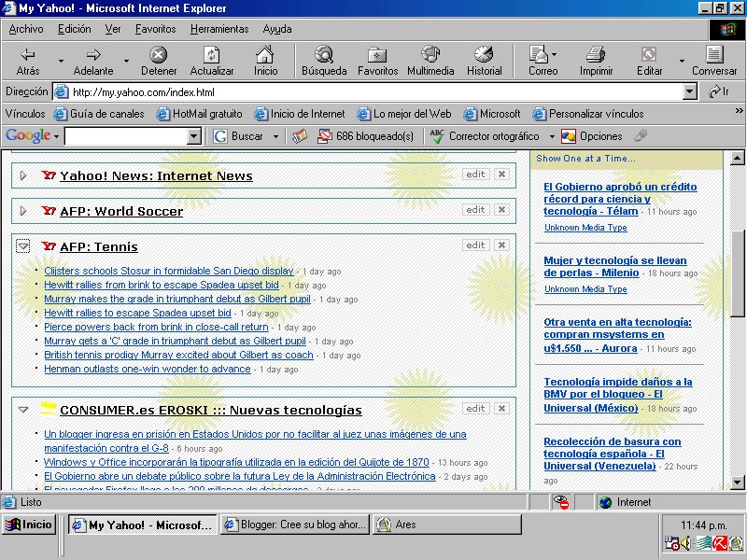Open the Búsqueda search pane
The width and height of the screenshot is (747, 560).
(324, 61)
